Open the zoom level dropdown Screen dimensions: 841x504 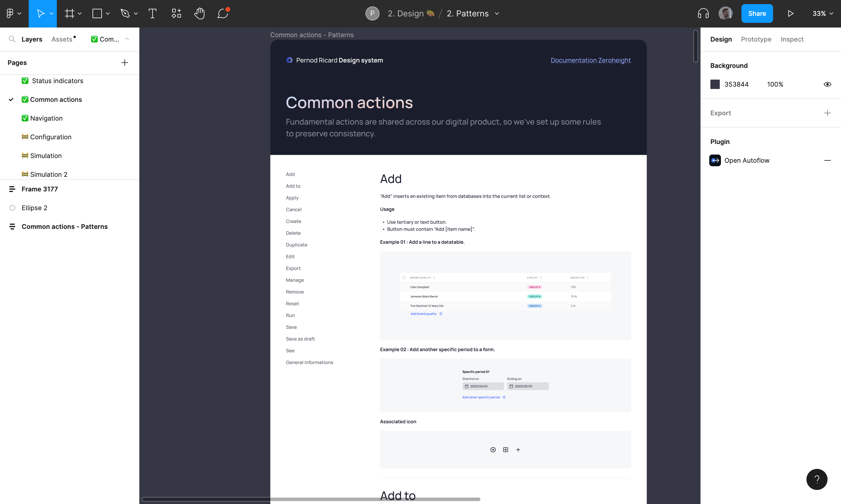pos(822,13)
